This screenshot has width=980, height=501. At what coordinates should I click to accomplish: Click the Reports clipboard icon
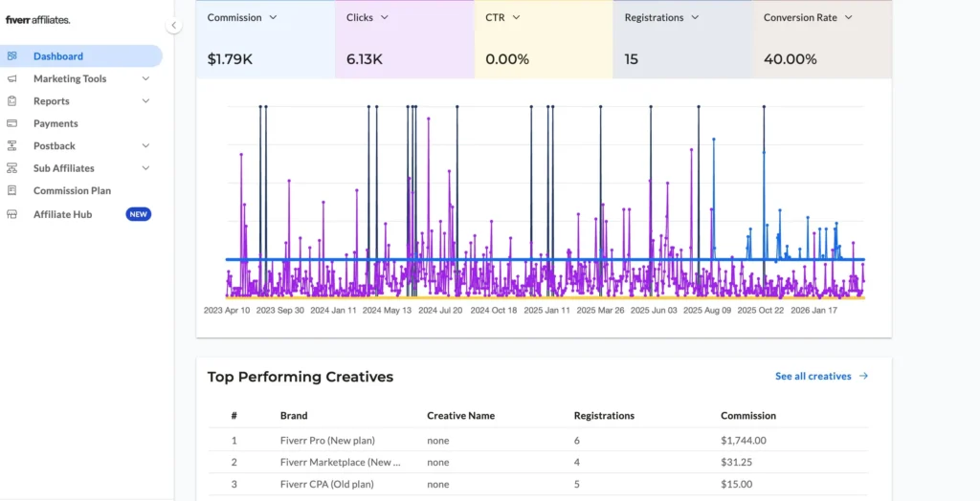click(x=11, y=101)
